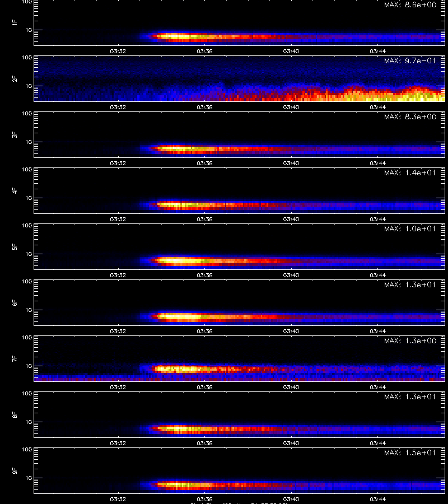Click the MAX: 1.4e+01 label

(x=410, y=172)
